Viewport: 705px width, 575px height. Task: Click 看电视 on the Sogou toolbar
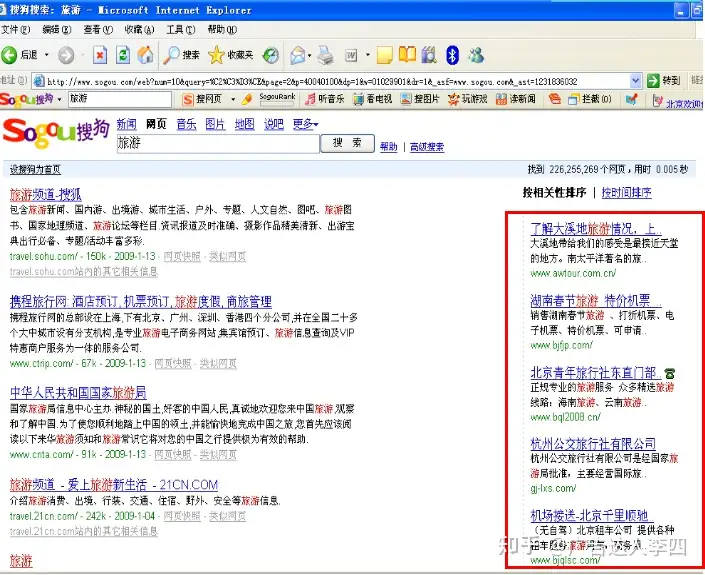tap(373, 99)
